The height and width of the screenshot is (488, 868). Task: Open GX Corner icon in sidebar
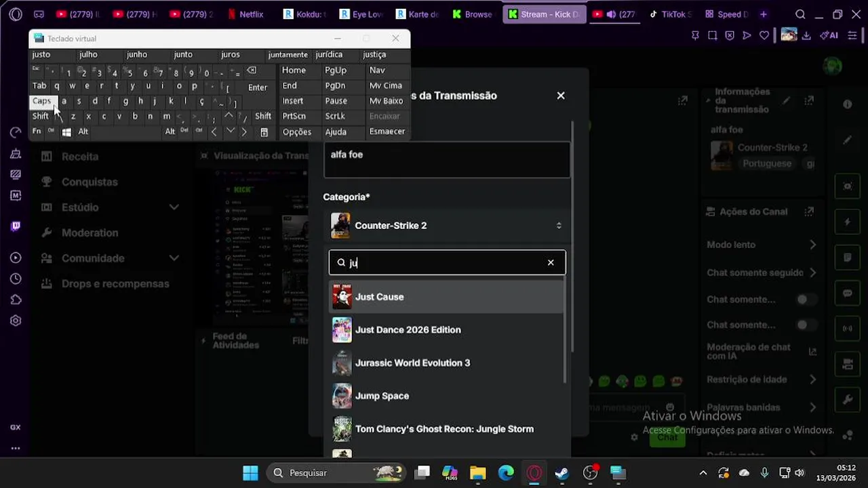pos(16,428)
